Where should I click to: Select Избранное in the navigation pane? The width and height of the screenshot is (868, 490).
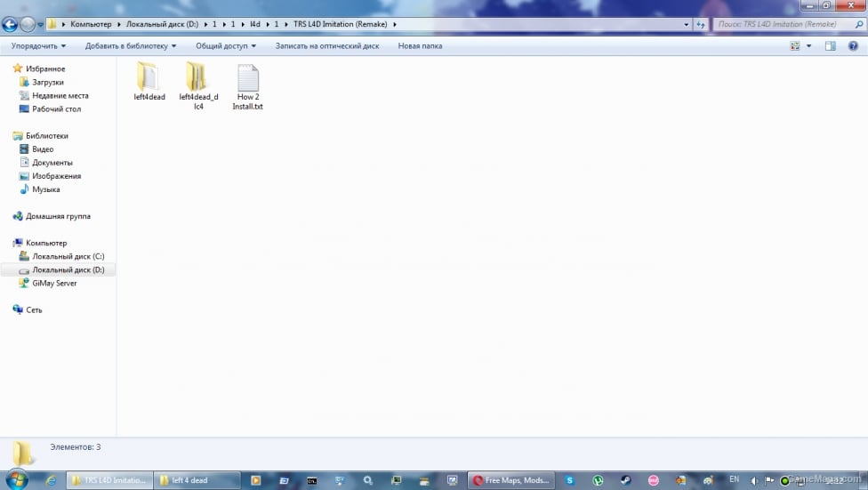(x=44, y=68)
